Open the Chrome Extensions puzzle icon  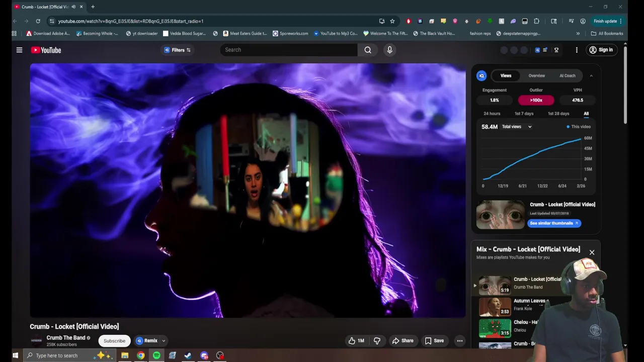click(x=537, y=21)
